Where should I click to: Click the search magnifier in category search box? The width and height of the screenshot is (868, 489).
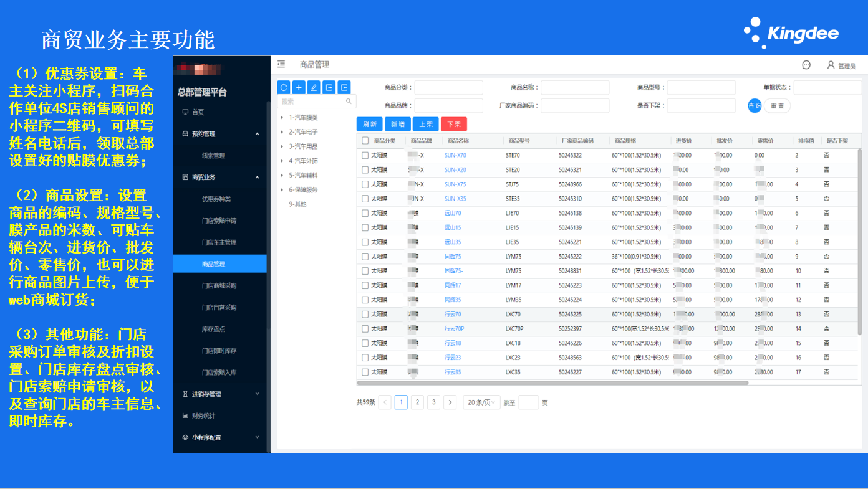(349, 101)
